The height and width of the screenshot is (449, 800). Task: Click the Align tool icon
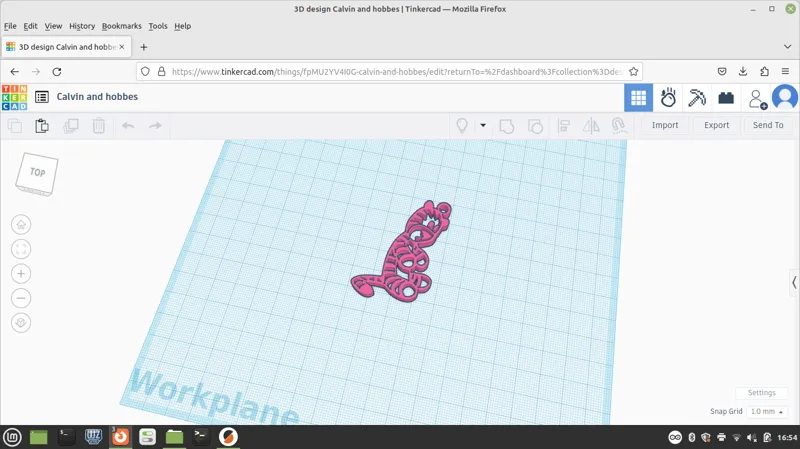coord(564,126)
